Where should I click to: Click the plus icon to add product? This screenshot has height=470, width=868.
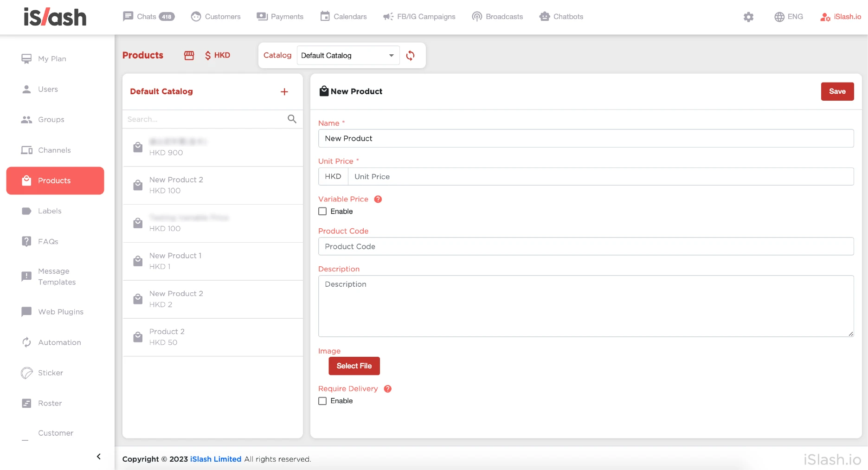[x=284, y=92]
